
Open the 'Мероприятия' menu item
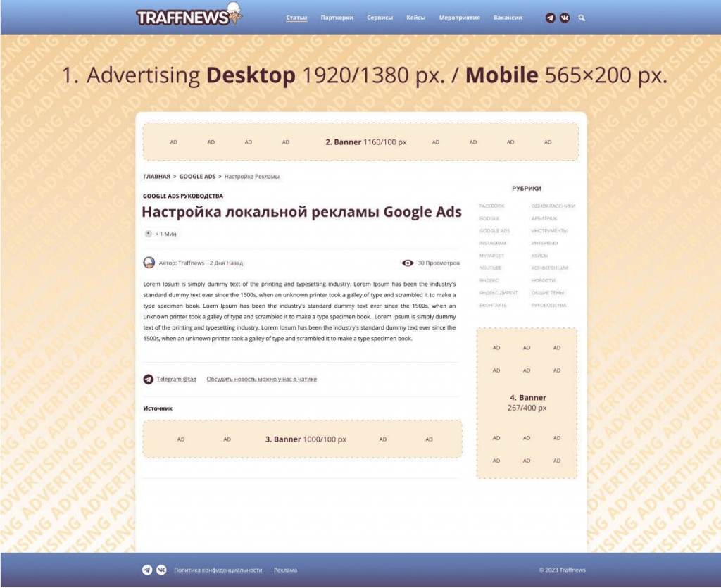(459, 18)
